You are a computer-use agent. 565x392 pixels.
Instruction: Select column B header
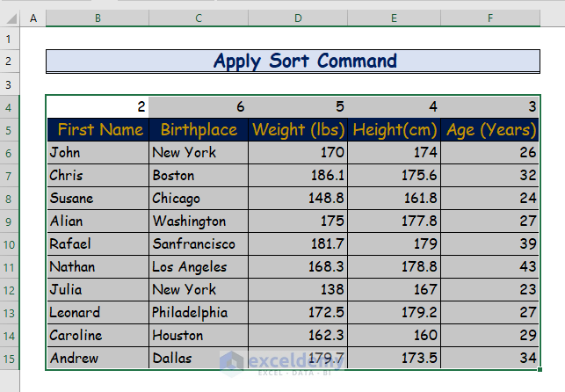(98, 18)
